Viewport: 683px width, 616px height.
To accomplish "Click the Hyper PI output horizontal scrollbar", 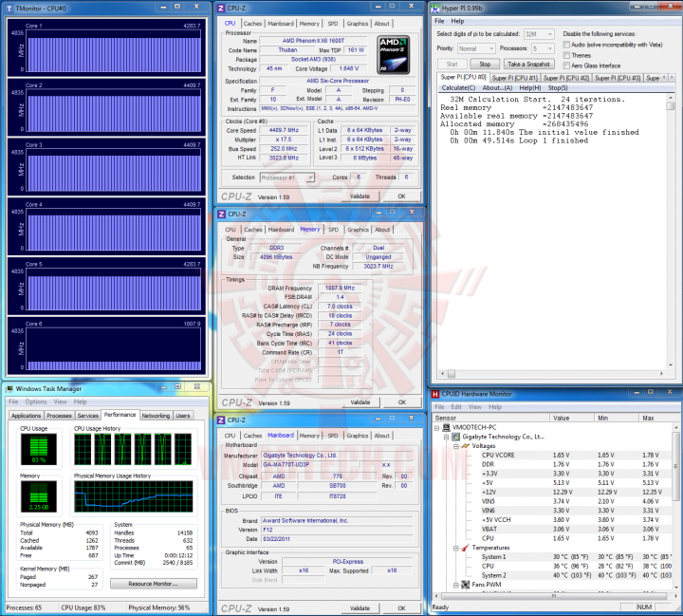I will (551, 374).
